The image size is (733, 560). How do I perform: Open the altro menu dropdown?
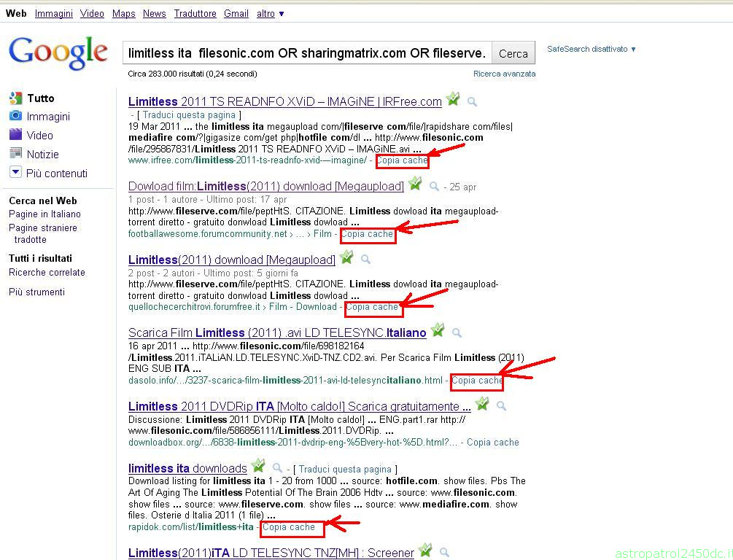pos(270,14)
